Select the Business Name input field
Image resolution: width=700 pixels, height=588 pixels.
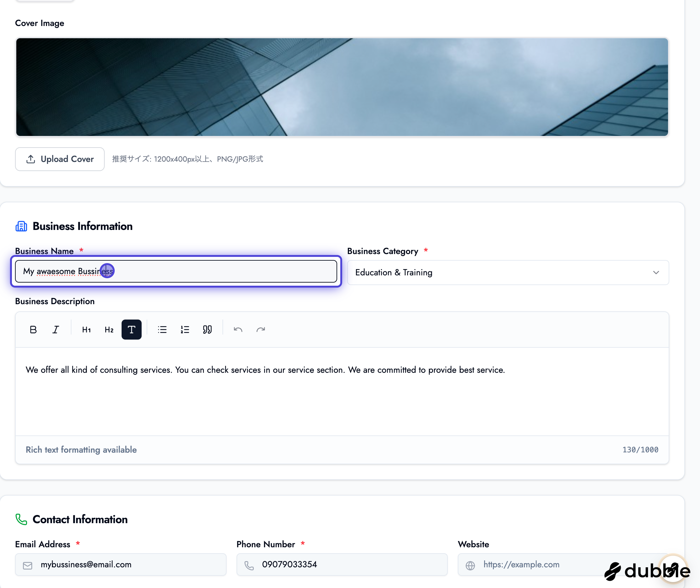pos(176,271)
